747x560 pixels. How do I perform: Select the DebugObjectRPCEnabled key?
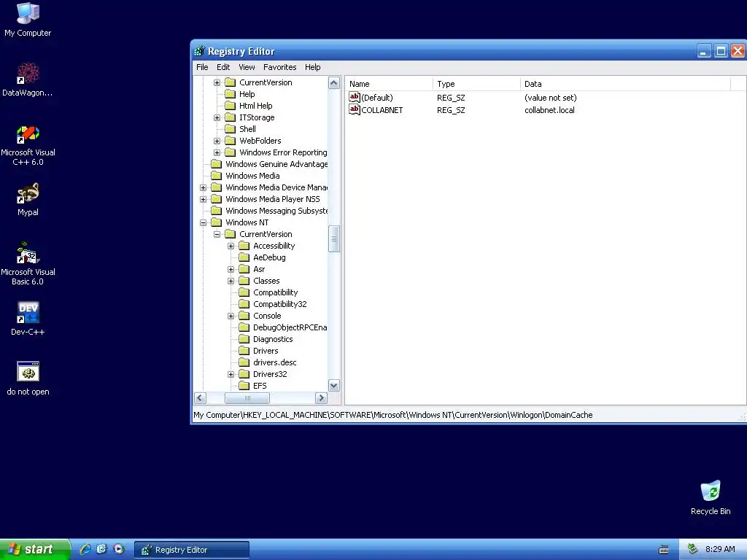290,327
